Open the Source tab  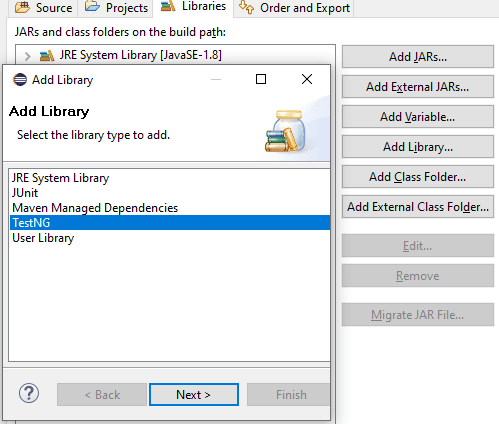pos(44,8)
